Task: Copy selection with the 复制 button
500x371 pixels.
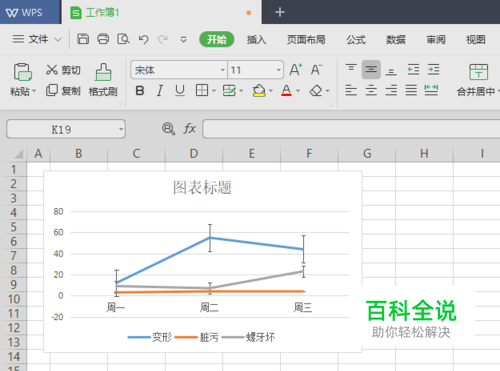Action: click(63, 90)
